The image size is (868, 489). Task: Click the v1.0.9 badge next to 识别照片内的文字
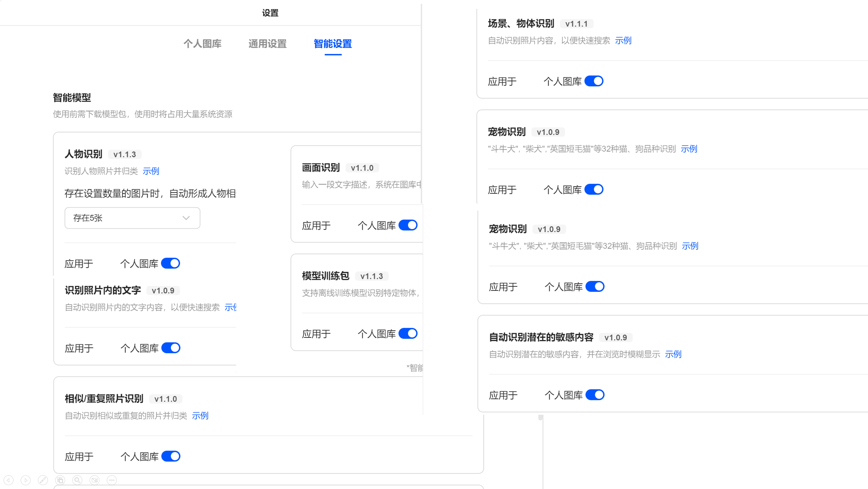pyautogui.click(x=163, y=291)
